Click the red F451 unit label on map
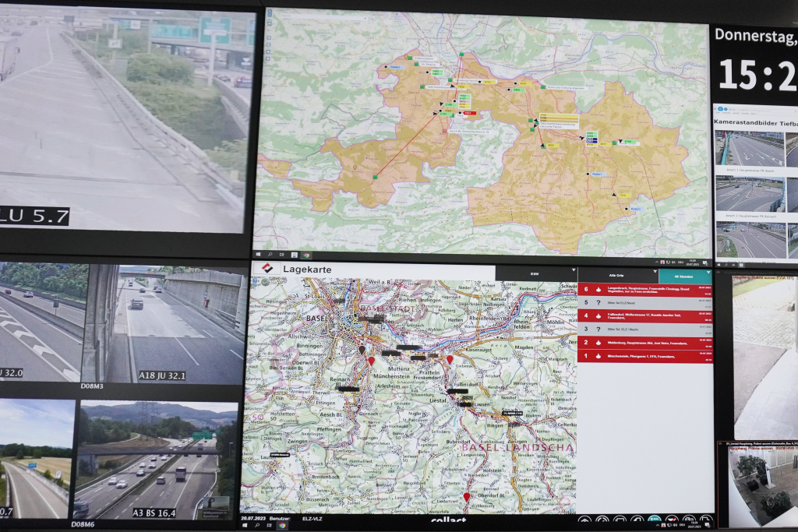The height and width of the screenshot is (532, 798). [x=468, y=114]
